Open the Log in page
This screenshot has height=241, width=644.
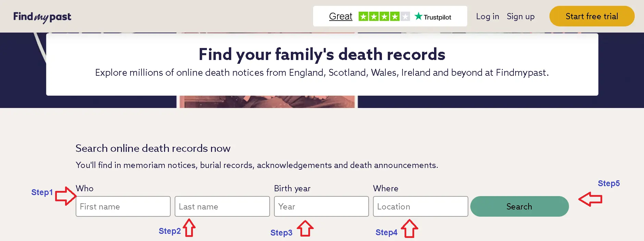pos(487,16)
